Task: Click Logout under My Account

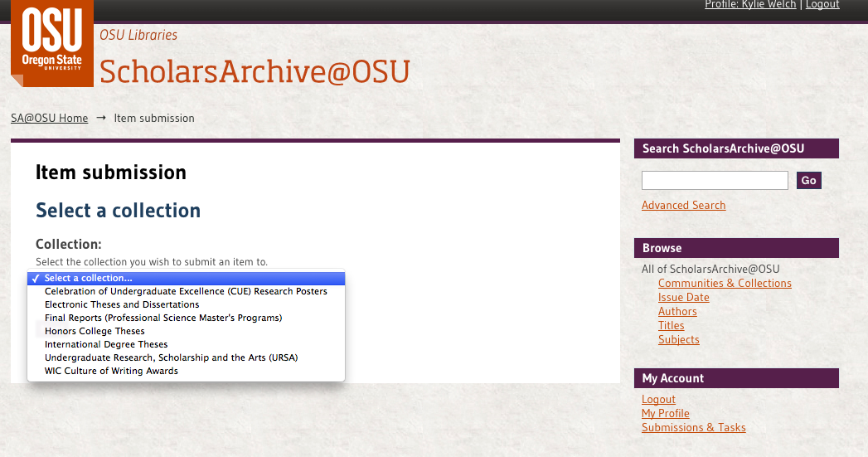Action: coord(658,400)
